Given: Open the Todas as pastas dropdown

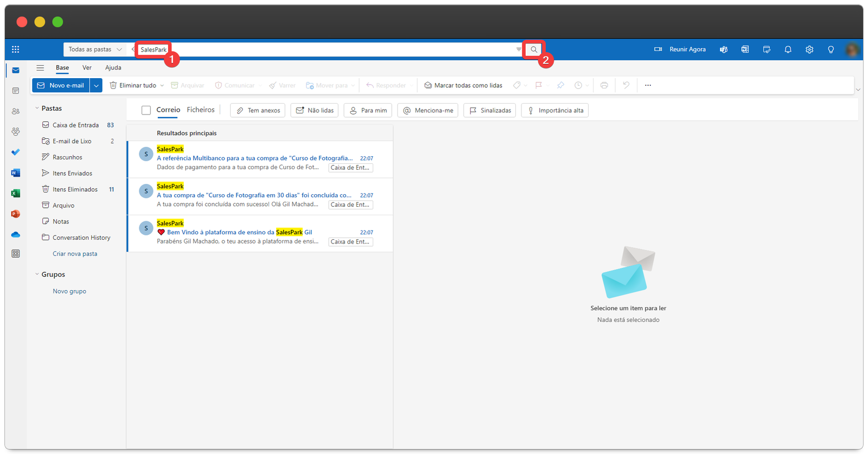Looking at the screenshot, I should click(x=95, y=49).
